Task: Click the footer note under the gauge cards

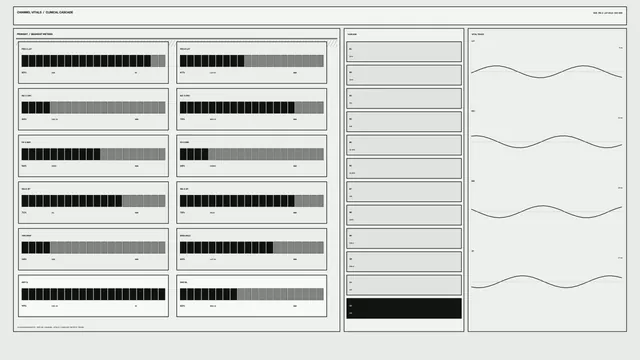Action: [x=50, y=327]
